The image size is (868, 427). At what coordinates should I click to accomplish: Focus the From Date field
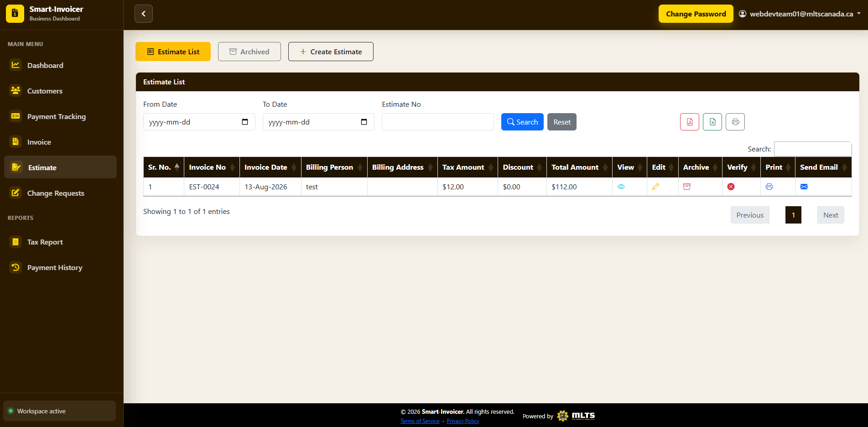click(199, 122)
